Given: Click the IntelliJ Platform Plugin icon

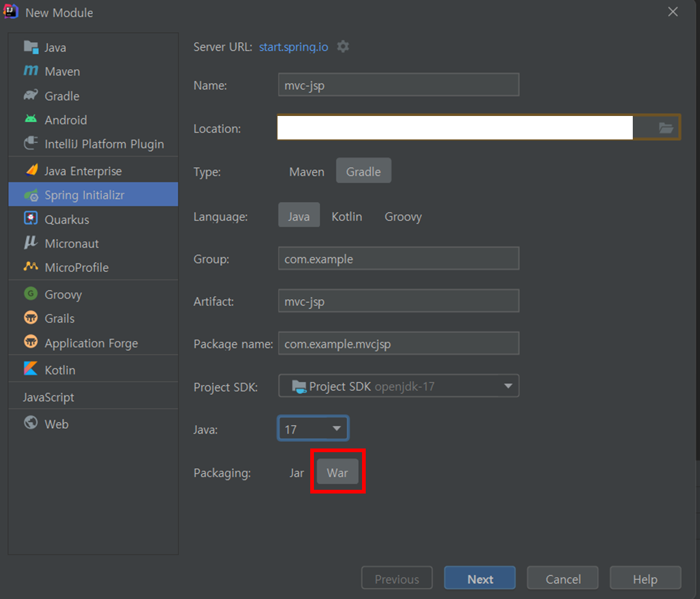Looking at the screenshot, I should (x=31, y=143).
